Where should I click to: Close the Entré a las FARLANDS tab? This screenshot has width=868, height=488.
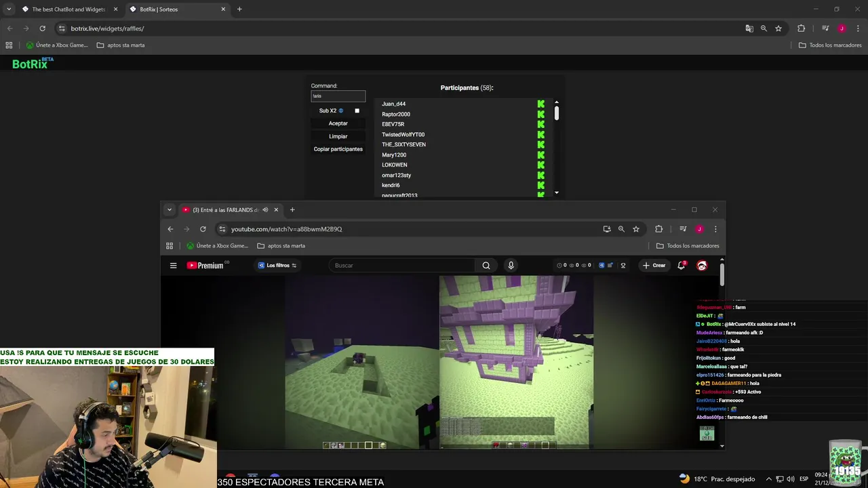tap(276, 209)
